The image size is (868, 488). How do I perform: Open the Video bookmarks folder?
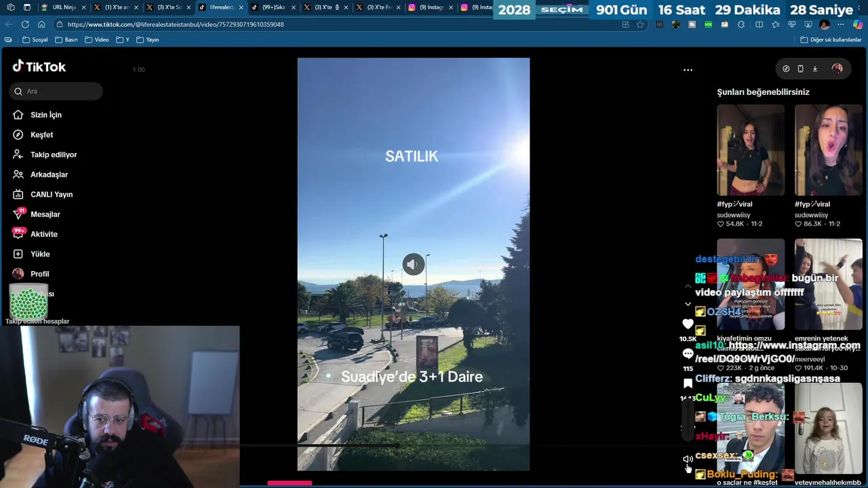97,40
